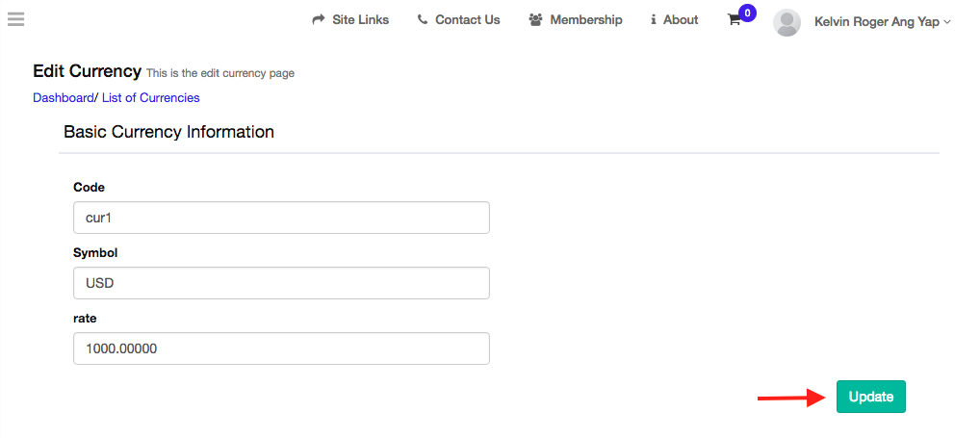Select the rate field showing 1000.00000

281,348
